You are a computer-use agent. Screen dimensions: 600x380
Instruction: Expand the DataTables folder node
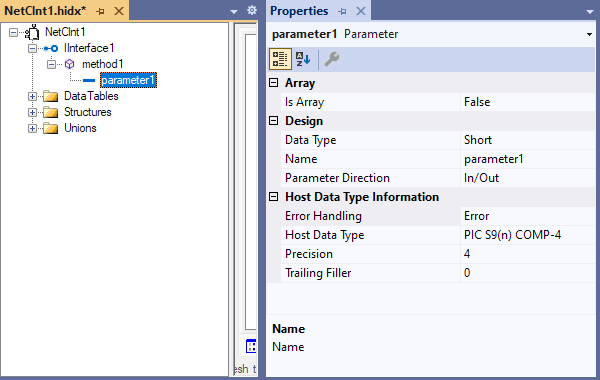pos(33,96)
